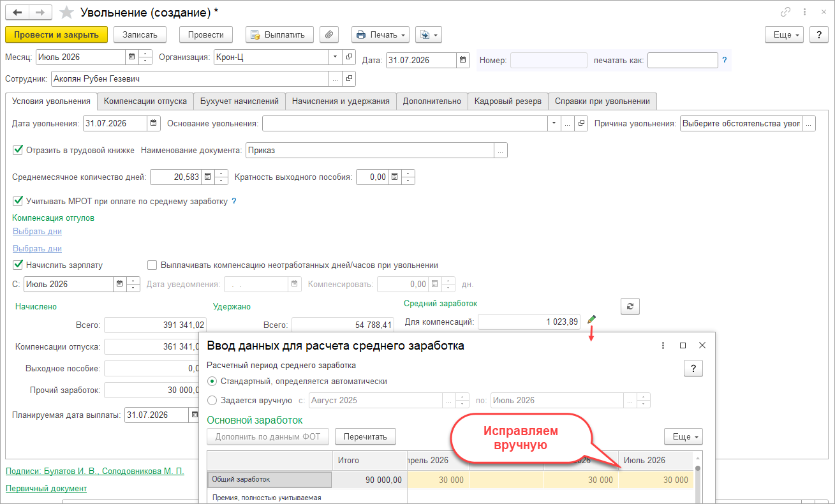This screenshot has width=835, height=504.
Task: Expand the Организация dropdown list
Action: click(x=336, y=57)
